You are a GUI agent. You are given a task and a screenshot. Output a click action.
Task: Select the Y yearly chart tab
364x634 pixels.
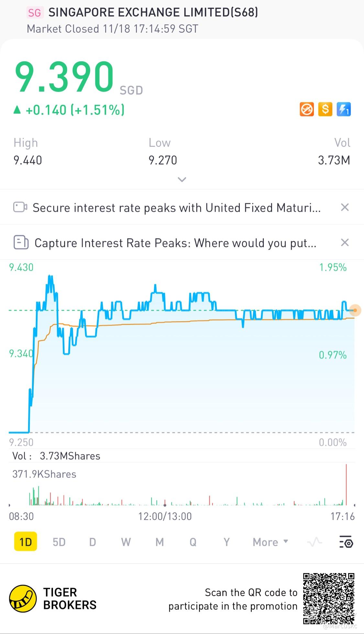coord(226,542)
